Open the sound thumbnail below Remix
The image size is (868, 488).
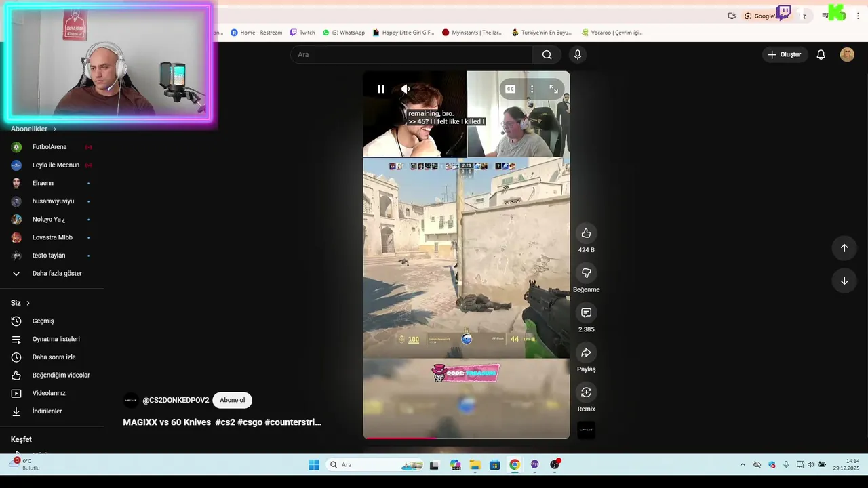pos(586,430)
